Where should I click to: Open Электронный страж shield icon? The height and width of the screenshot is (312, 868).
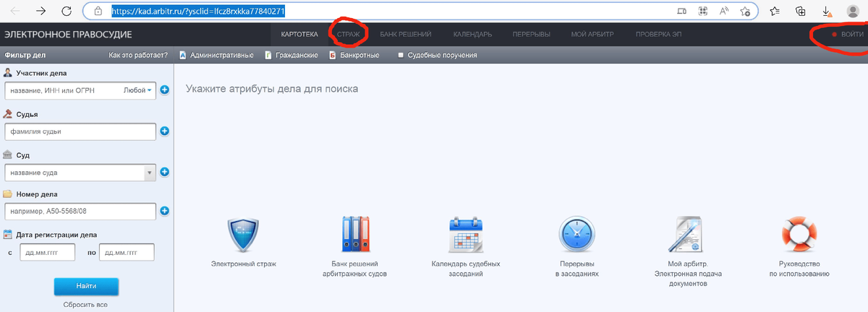pos(243,235)
